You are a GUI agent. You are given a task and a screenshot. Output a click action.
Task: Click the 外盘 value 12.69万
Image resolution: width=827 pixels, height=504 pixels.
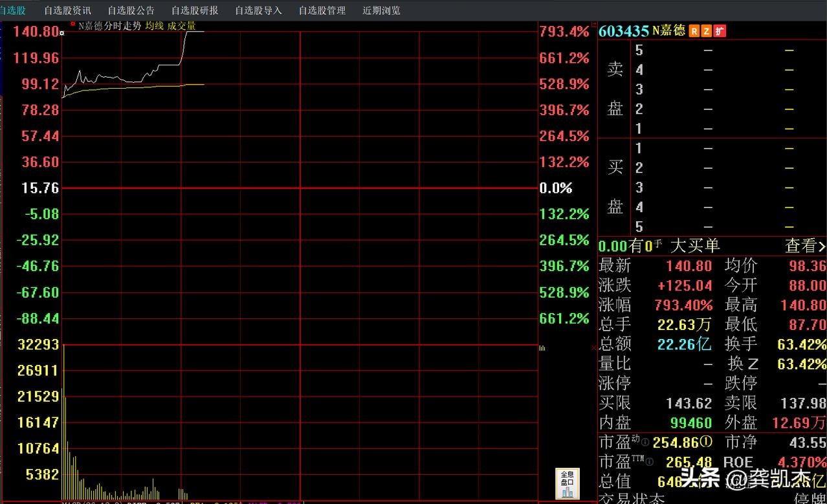800,423
